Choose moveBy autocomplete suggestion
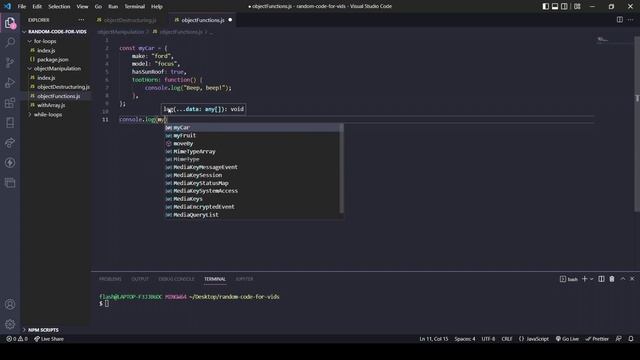Viewport: 640px width, 360px height. (x=251, y=144)
